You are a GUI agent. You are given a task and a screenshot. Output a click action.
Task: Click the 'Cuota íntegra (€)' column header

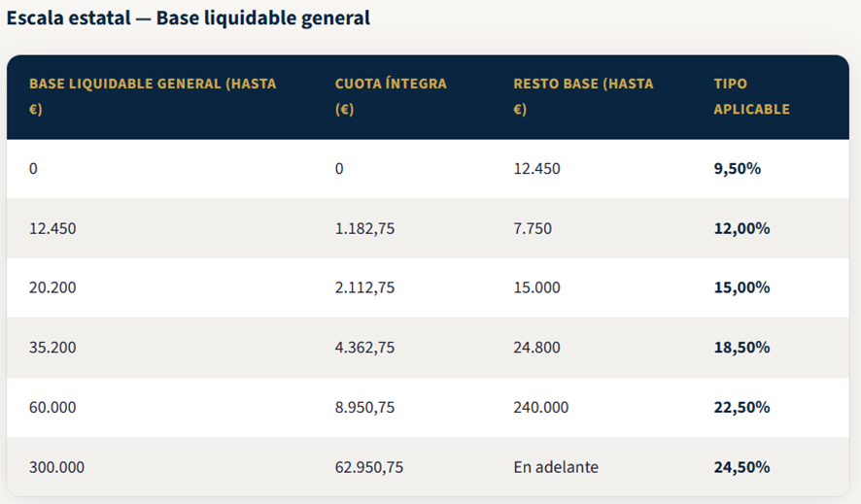click(391, 96)
